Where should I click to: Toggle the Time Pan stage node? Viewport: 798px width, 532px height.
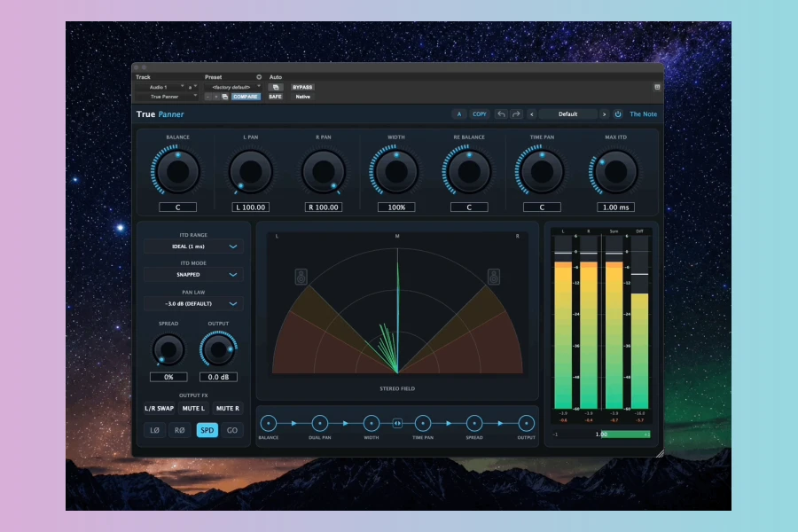pyautogui.click(x=423, y=423)
